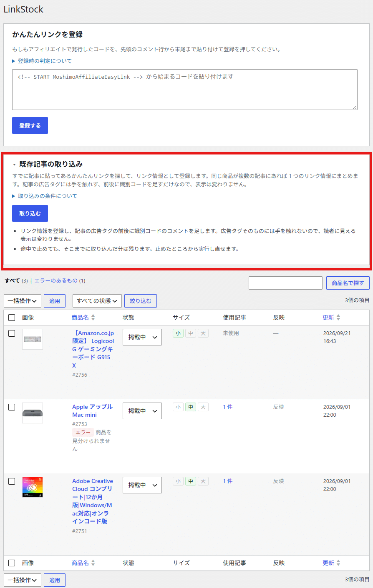Image resolution: width=373 pixels, height=588 pixels.
Task: Click the 登録する button
Action: click(30, 125)
